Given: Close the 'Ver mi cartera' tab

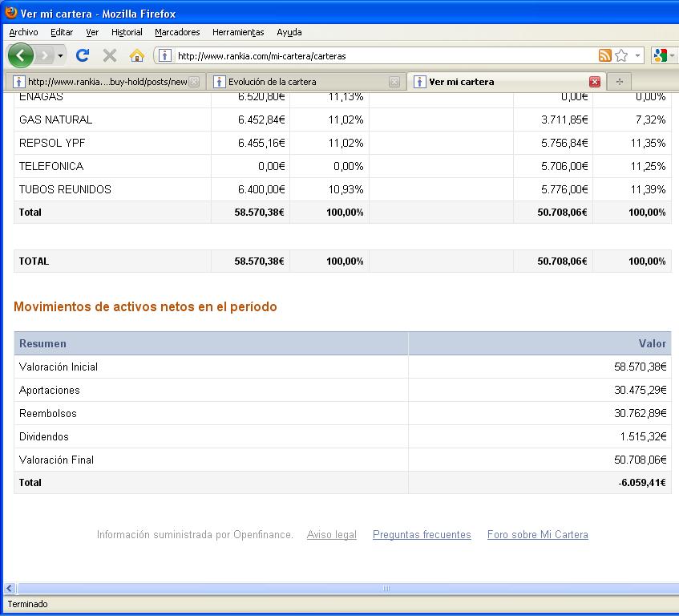Looking at the screenshot, I should tap(595, 82).
